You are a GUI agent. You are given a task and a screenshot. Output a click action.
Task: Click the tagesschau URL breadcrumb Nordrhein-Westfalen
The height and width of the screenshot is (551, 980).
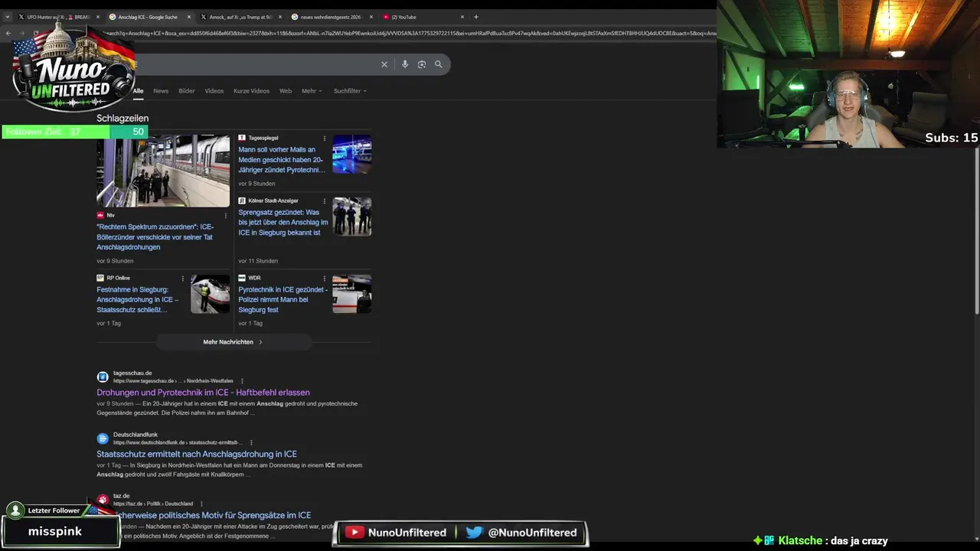(210, 381)
